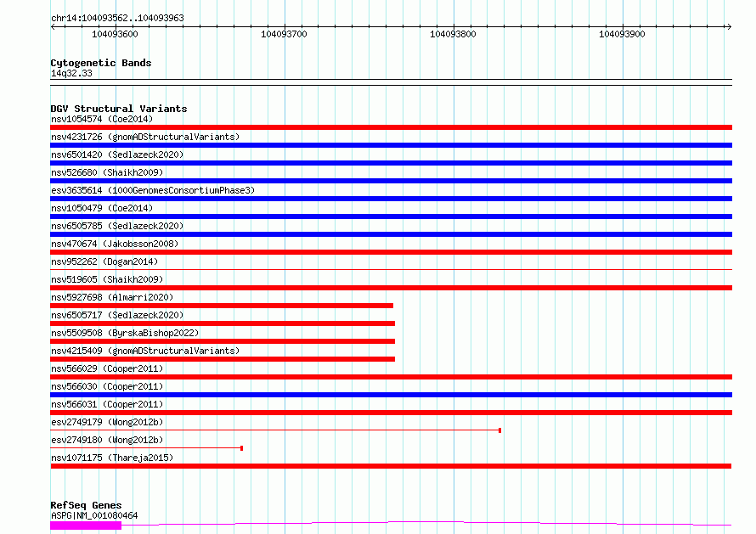This screenshot has width=756, height=534.
Task: Open nsv4231726 (gnomADStructuralVariants) label
Action: [145, 137]
